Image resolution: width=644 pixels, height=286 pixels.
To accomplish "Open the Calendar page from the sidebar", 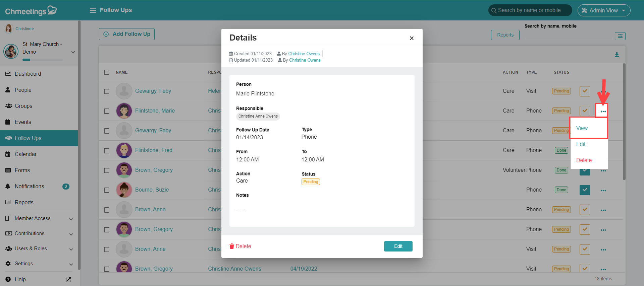I will [25, 154].
